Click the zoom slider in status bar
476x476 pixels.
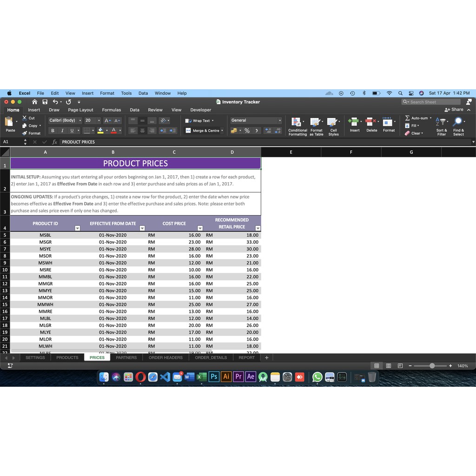coord(432,366)
